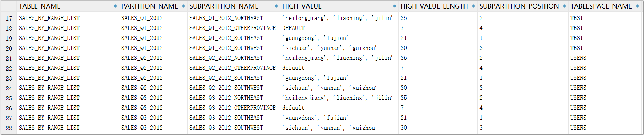Select the 'guangdong', 'fujian' value in row 23
644x135 pixels.
[315, 78]
